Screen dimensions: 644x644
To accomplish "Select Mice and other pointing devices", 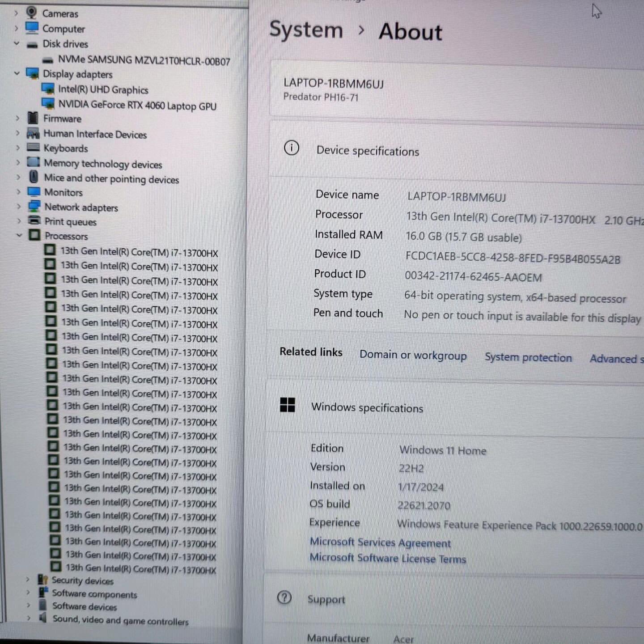I will (x=111, y=178).
